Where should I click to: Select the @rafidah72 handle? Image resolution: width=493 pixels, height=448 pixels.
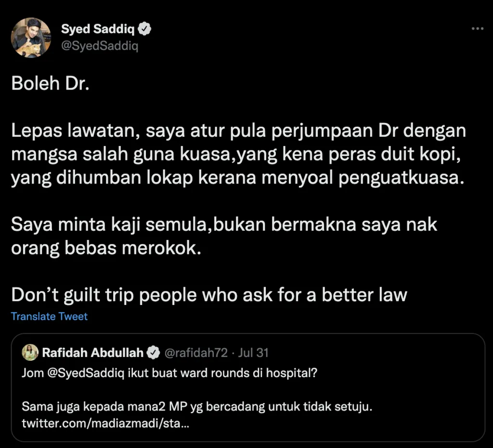pos(196,353)
